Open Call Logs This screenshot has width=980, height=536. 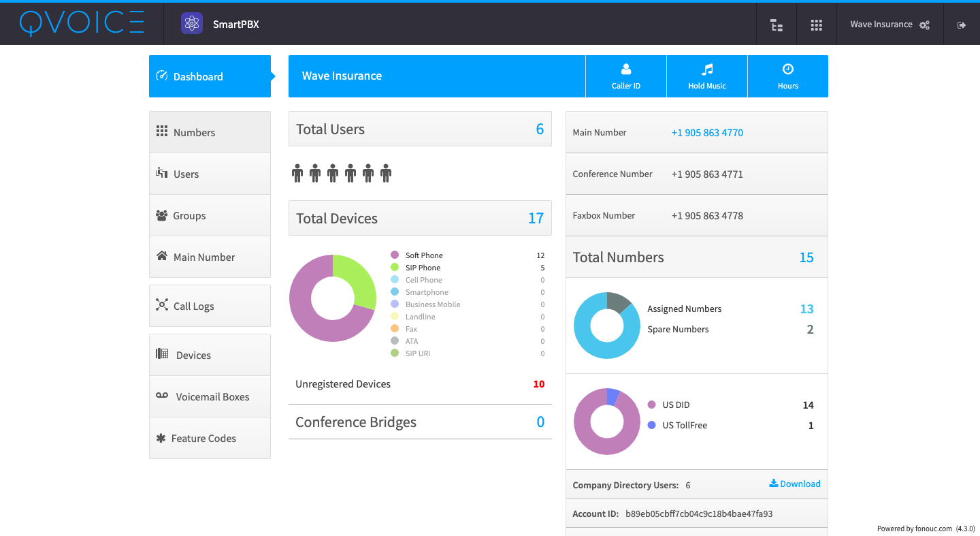(x=210, y=306)
